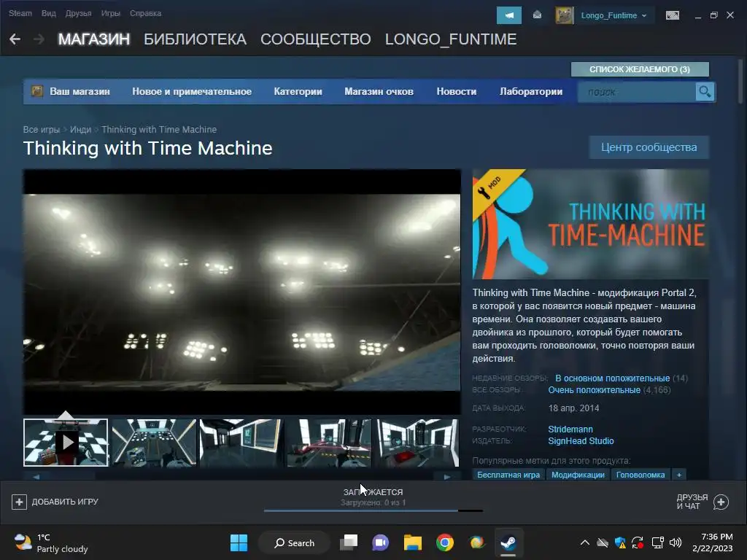Open the LONGO_FUNTIME profile tab
Viewport: 747px width, 560px height.
pos(451,39)
